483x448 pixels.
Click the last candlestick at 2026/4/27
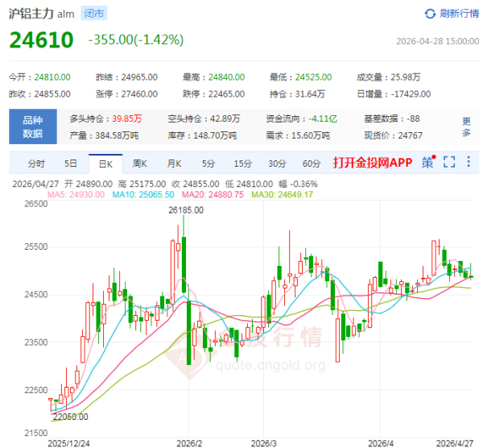pyautogui.click(x=471, y=276)
